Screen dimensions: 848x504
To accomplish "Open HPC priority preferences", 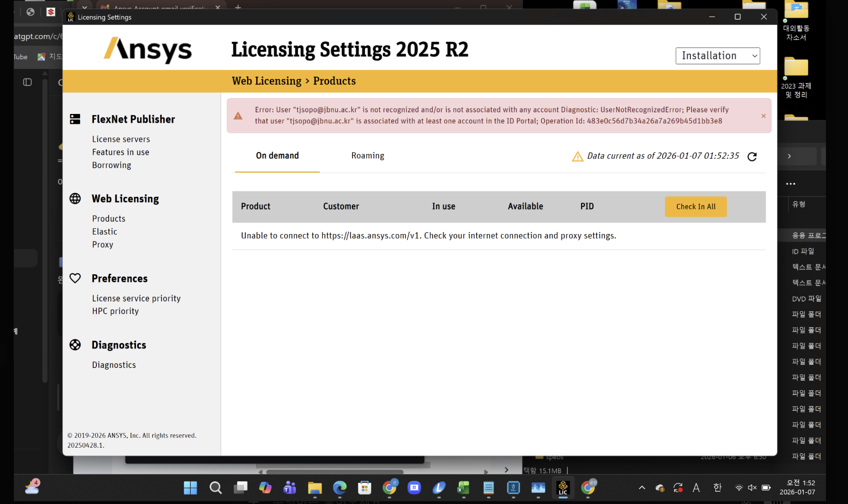I will 115,311.
